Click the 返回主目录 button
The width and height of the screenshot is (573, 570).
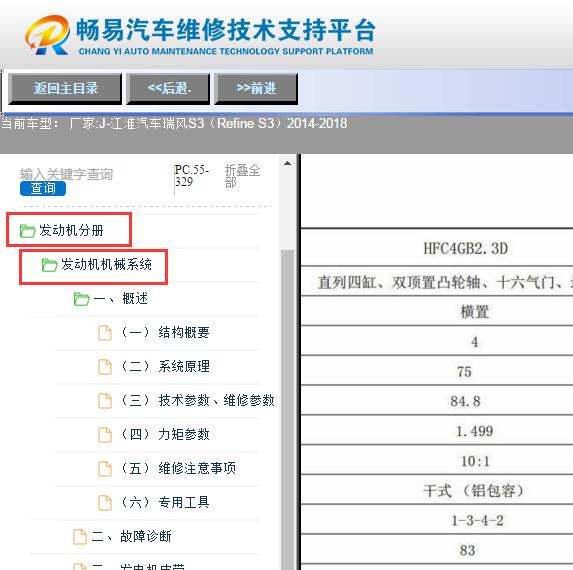point(65,89)
